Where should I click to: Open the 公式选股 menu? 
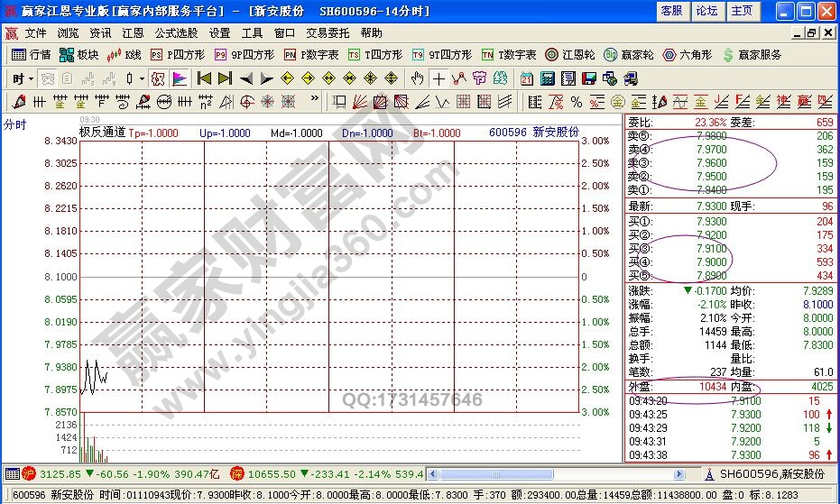pos(176,32)
